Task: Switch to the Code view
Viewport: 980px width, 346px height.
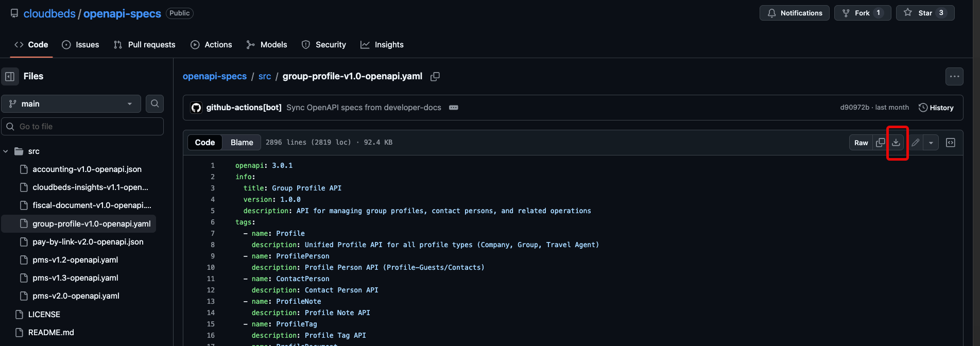Action: click(204, 143)
